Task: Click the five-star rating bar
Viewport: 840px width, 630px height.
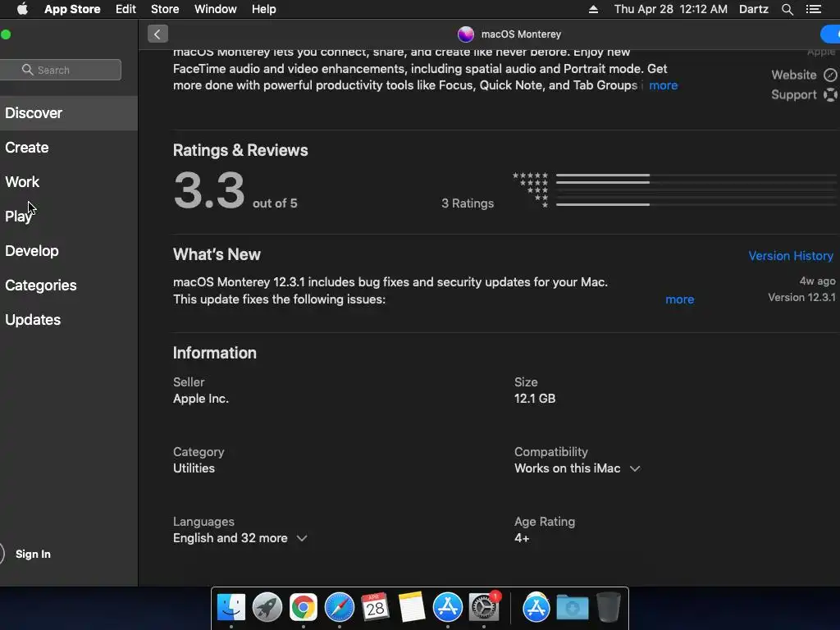Action: tap(696, 176)
